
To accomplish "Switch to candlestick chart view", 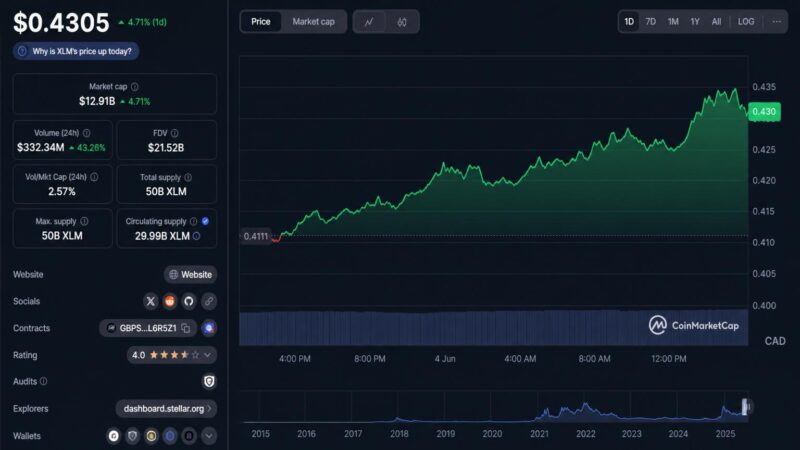I will tap(402, 21).
